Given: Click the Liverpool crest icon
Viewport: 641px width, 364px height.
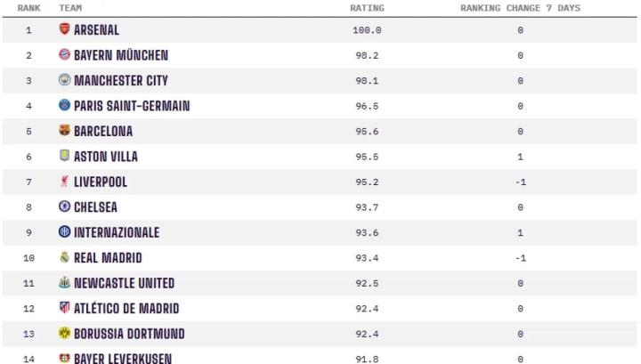Looking at the screenshot, I should tap(64, 182).
